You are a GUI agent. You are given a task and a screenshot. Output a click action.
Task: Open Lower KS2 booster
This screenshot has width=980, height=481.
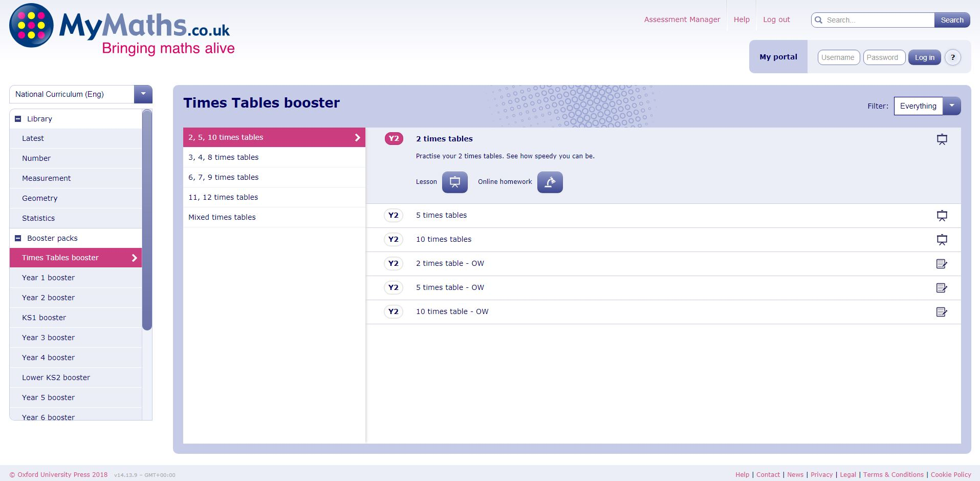coord(76,378)
